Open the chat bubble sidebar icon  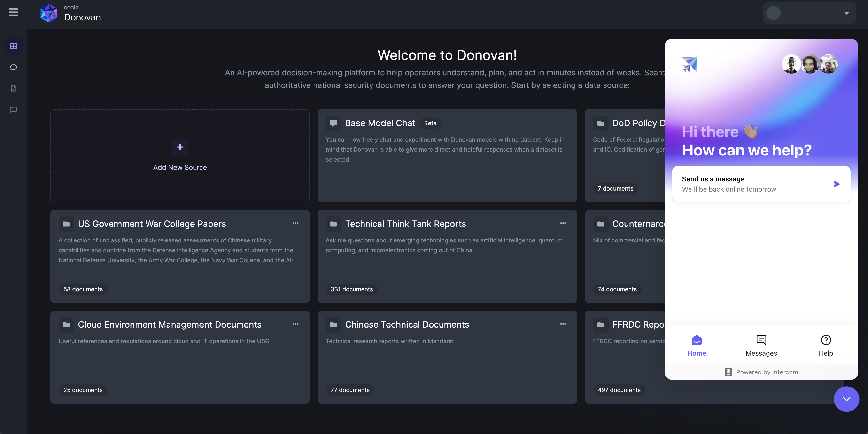pyautogui.click(x=14, y=67)
